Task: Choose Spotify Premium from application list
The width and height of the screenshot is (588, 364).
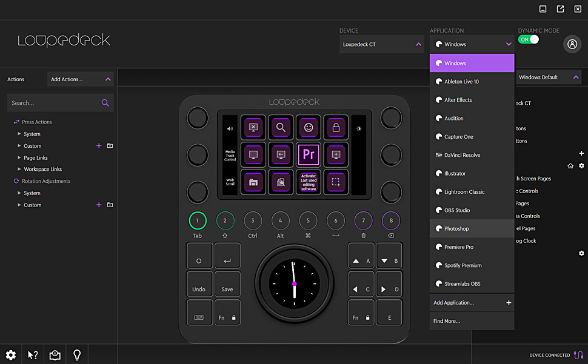Action: click(x=472, y=265)
